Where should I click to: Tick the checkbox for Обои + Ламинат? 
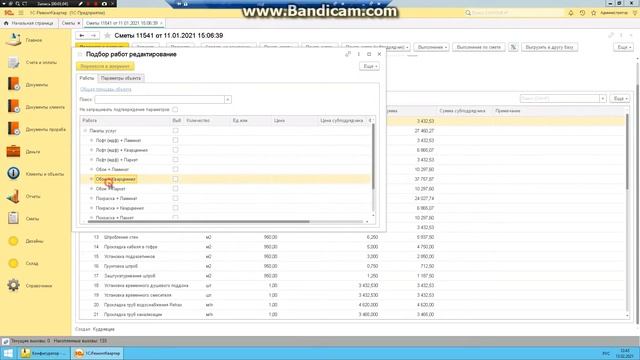[176, 169]
